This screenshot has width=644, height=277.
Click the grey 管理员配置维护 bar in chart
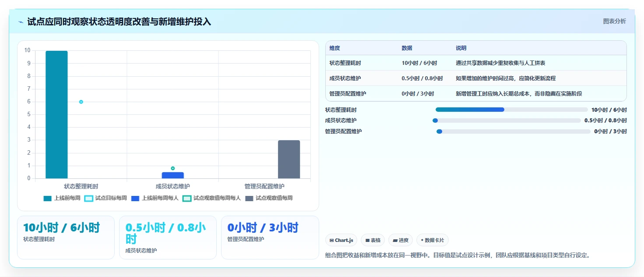pos(289,160)
